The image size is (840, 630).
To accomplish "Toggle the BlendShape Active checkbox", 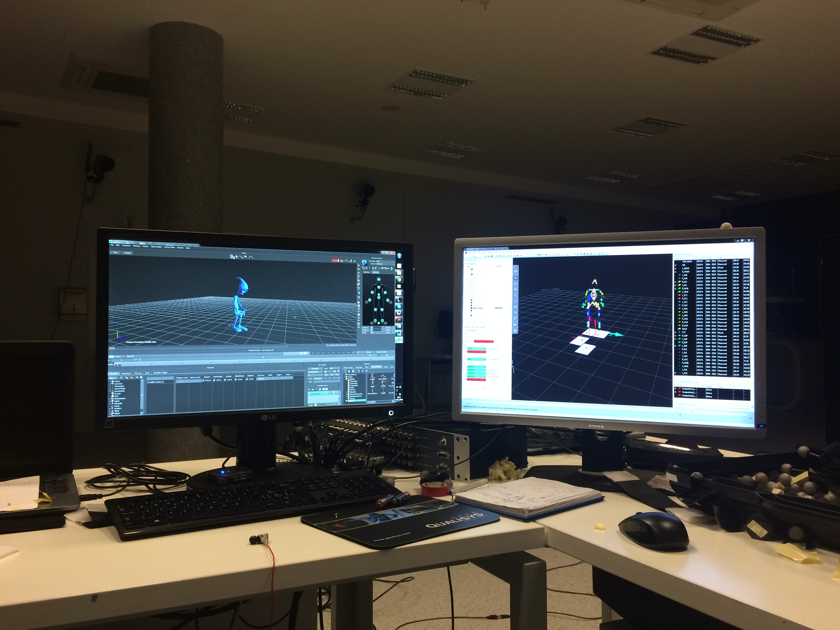I will pos(236,380).
